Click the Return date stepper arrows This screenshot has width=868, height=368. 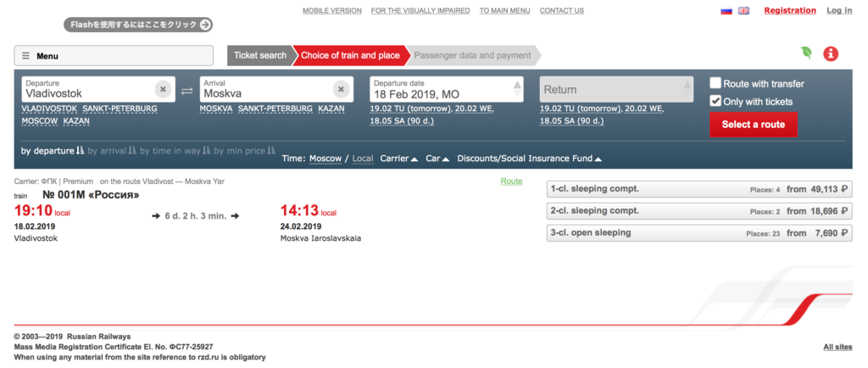point(687,89)
